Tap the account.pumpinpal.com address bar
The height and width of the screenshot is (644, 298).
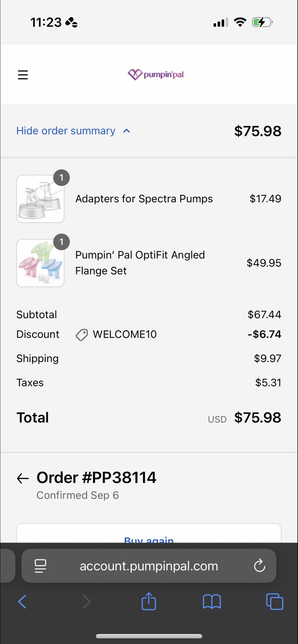click(149, 566)
